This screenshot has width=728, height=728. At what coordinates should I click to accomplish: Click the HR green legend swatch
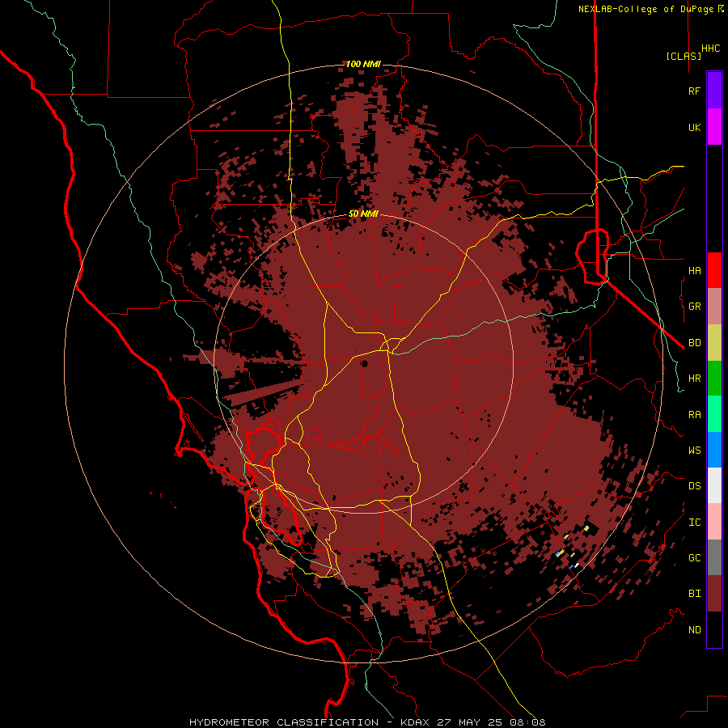click(x=714, y=379)
